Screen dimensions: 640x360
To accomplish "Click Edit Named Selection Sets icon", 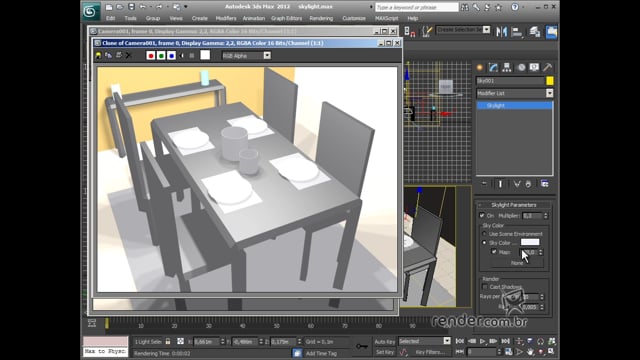I will point(427,31).
